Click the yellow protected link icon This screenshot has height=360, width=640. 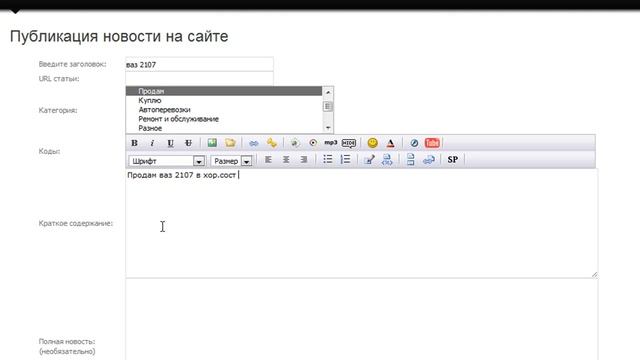click(271, 143)
